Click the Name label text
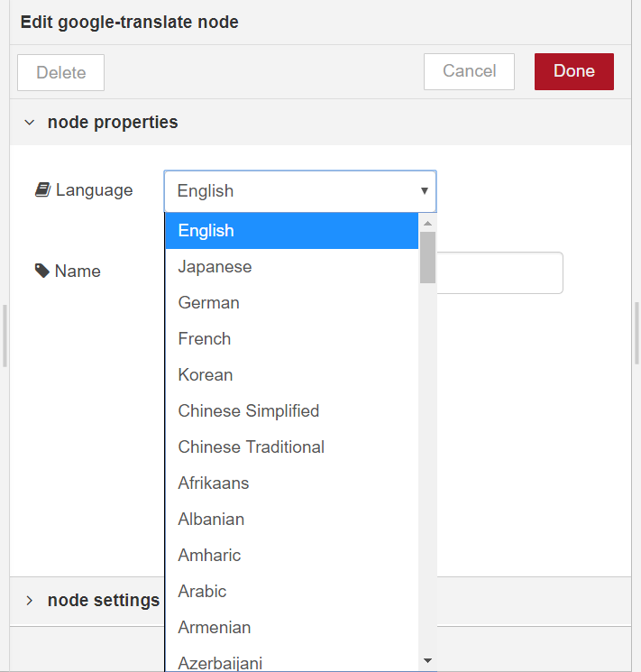The height and width of the screenshot is (672, 641). (78, 272)
